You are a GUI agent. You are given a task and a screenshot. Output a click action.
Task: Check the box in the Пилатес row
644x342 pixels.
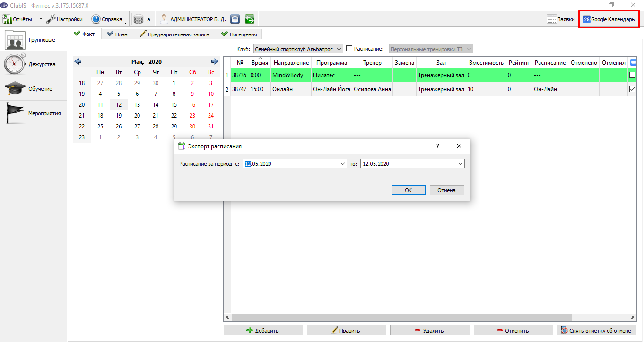632,75
